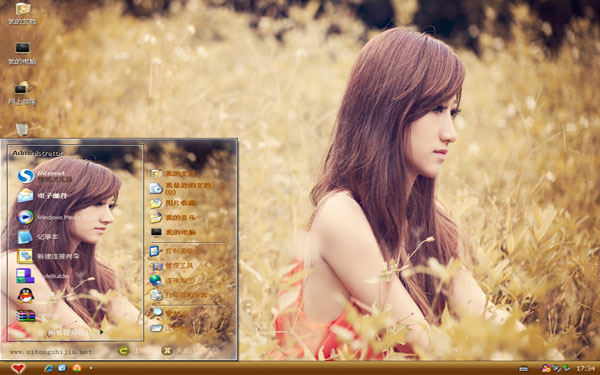Launch the QQ penguin icon
Image resolution: width=600 pixels, height=375 pixels.
pyautogui.click(x=26, y=295)
